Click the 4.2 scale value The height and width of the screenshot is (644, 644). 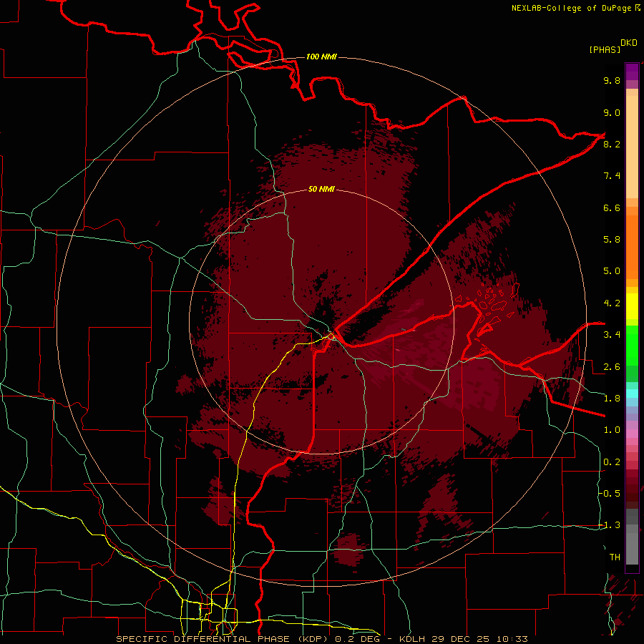612,303
